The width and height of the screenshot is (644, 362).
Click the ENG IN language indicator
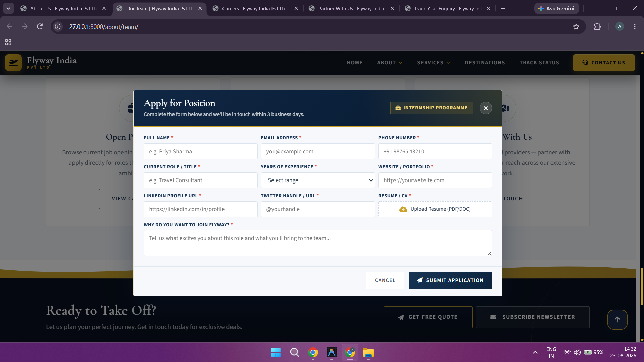(551, 352)
